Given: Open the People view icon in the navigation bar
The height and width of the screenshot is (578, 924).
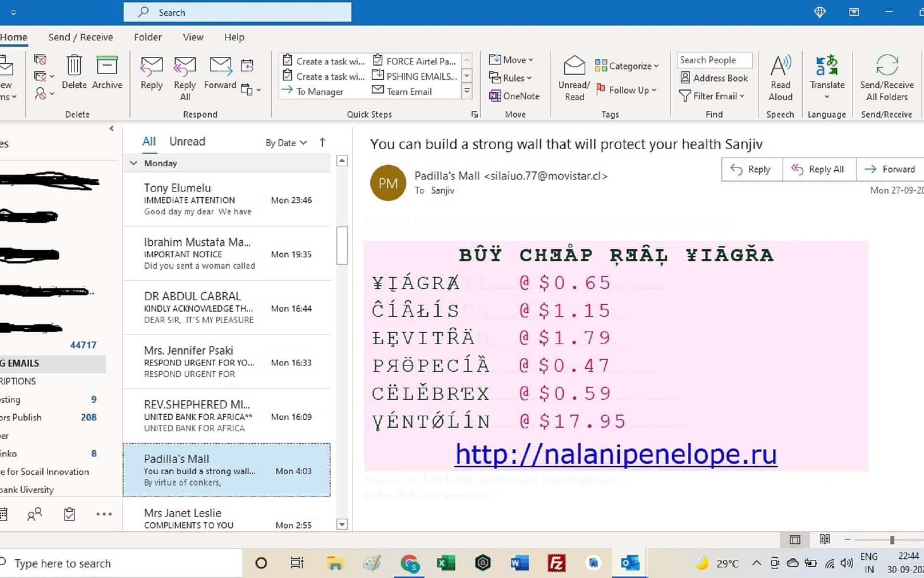Looking at the screenshot, I should click(x=35, y=514).
